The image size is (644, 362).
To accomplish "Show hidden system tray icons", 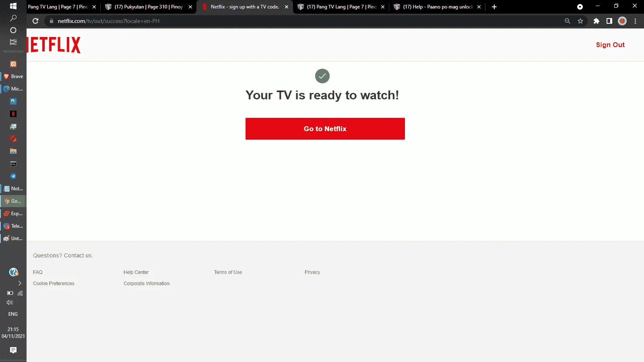I will [19, 283].
